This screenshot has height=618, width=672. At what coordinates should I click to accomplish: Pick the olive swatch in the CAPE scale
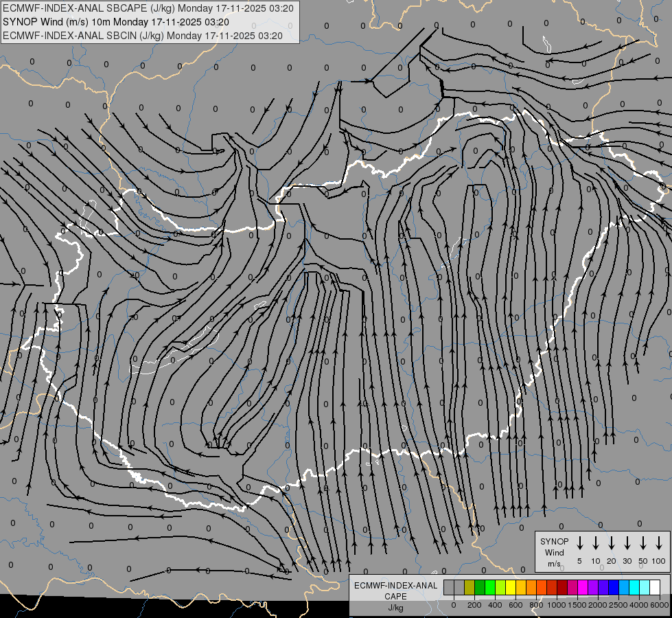(x=470, y=587)
